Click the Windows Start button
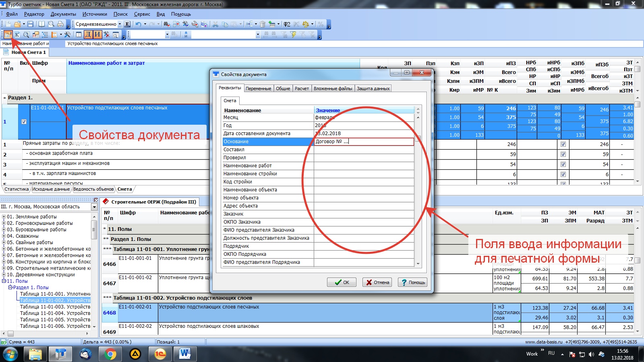This screenshot has width=644, height=362. pos(10,354)
